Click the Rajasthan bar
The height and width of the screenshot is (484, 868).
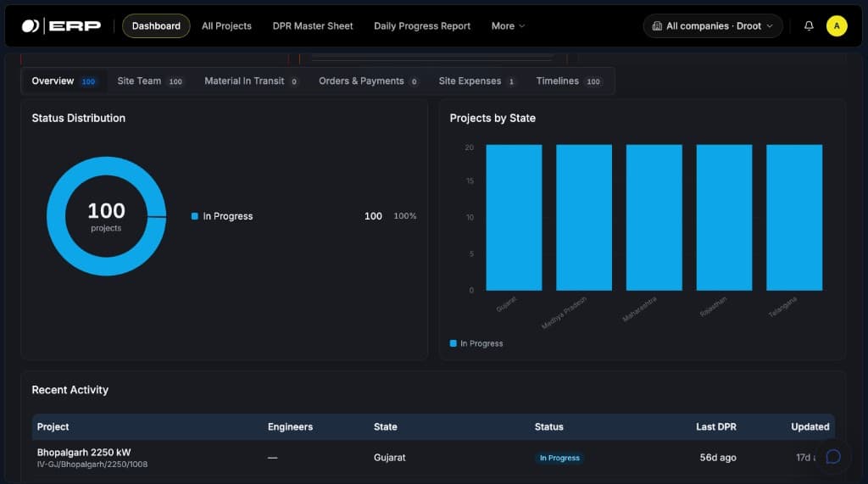[x=724, y=217]
